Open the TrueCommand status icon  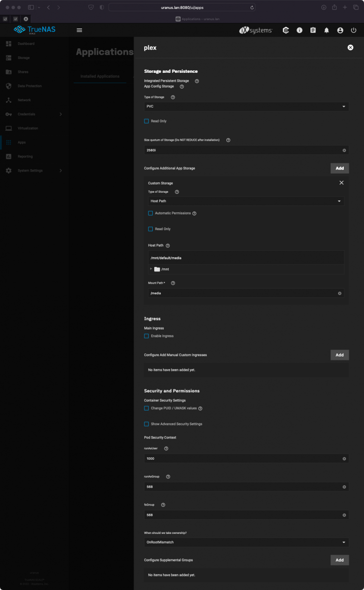(286, 30)
